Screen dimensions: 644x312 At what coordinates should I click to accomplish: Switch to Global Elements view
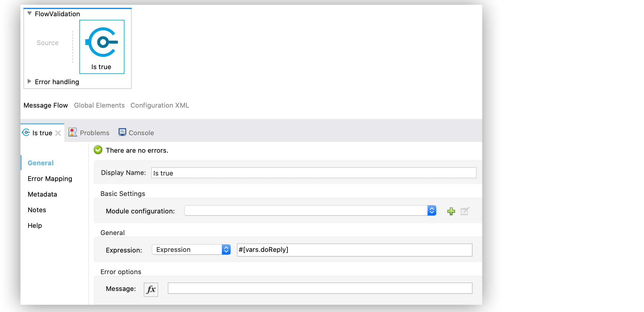coord(99,106)
